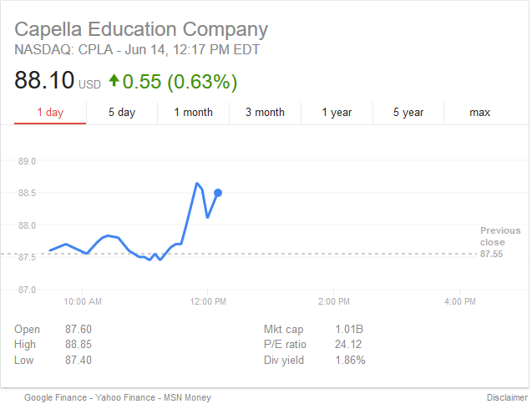Visit the MSN Money link
This screenshot has height=404, width=532.
pyautogui.click(x=187, y=397)
